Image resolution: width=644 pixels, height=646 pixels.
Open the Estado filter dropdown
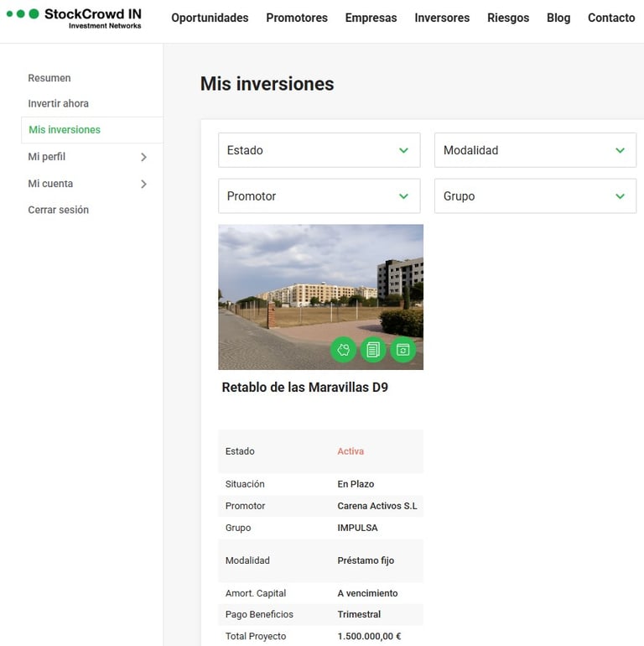click(319, 150)
